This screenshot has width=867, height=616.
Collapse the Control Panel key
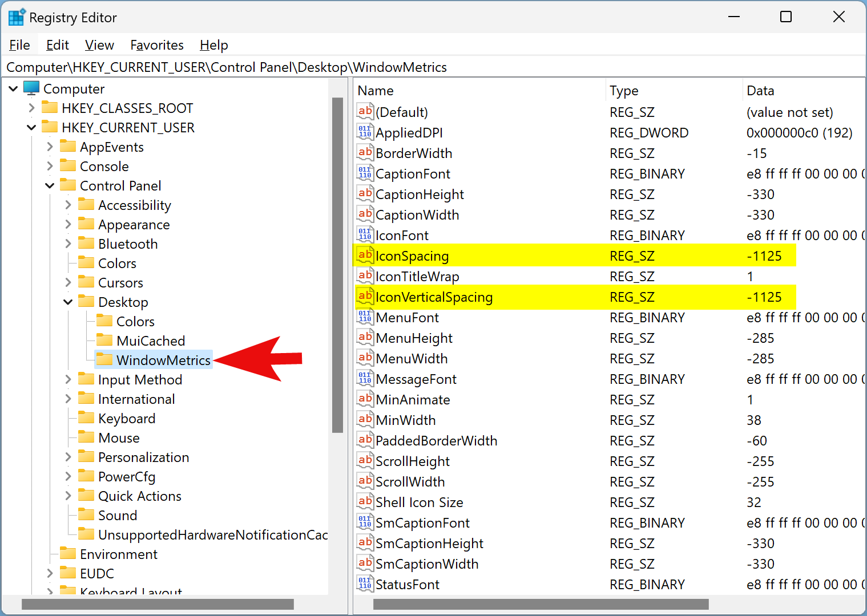click(x=50, y=185)
